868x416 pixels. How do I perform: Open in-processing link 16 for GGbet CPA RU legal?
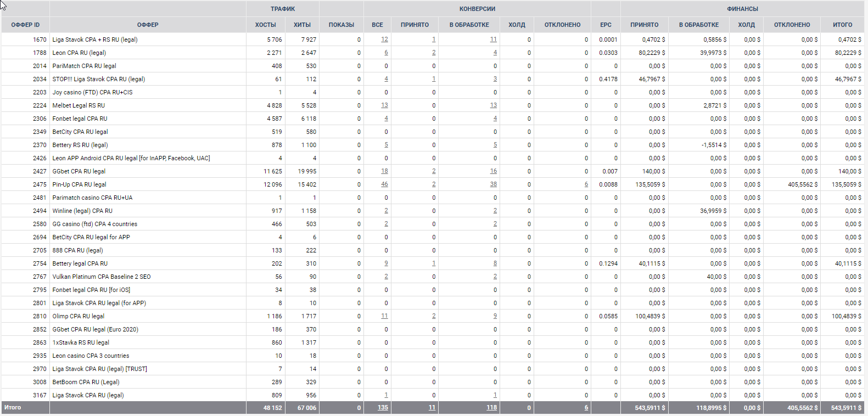click(x=494, y=171)
